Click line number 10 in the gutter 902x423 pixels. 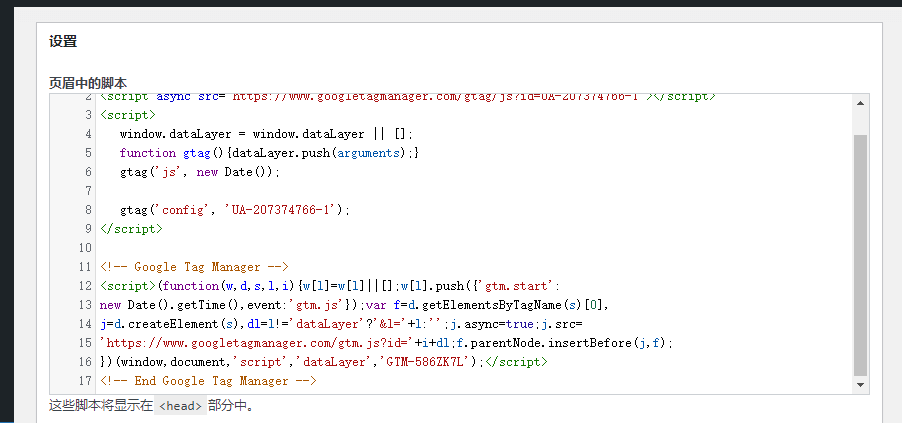(x=86, y=248)
